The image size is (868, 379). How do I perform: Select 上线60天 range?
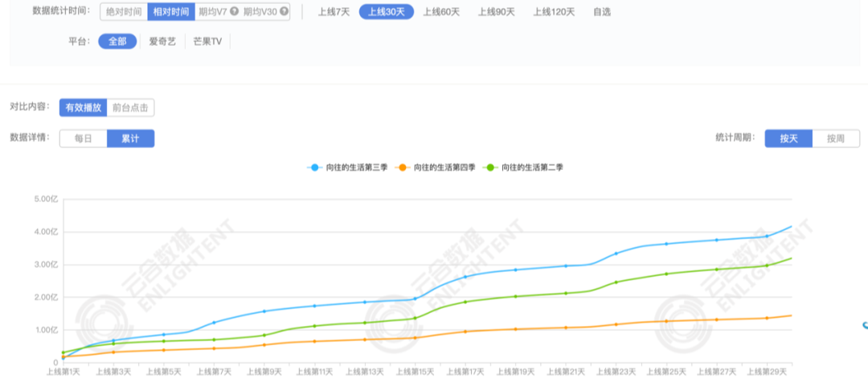point(441,11)
